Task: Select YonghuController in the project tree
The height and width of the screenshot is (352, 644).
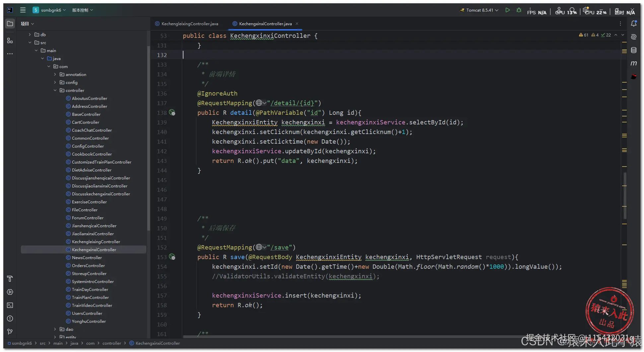Action: pos(86,321)
